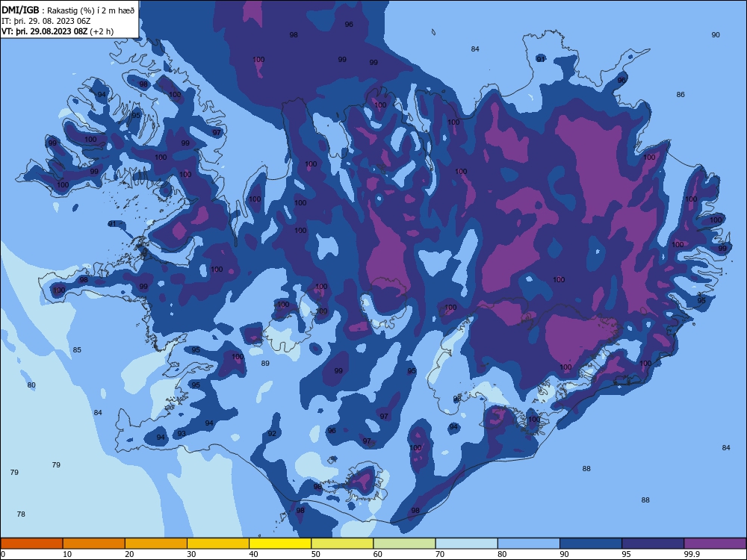Select the sky blue 80–90 legend swatch

[529, 544]
